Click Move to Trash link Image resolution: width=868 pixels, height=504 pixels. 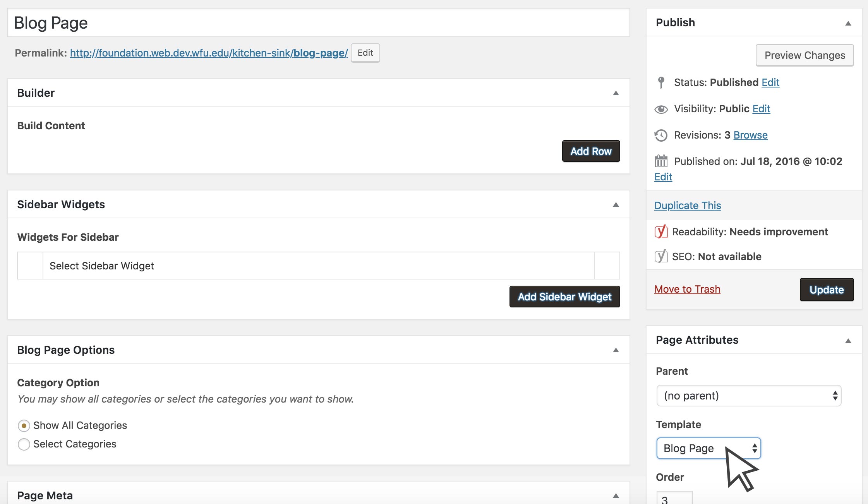click(x=687, y=289)
